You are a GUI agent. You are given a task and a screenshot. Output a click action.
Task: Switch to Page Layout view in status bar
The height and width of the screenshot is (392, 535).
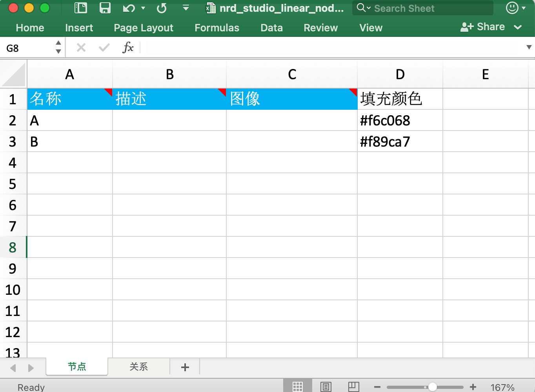click(x=326, y=387)
